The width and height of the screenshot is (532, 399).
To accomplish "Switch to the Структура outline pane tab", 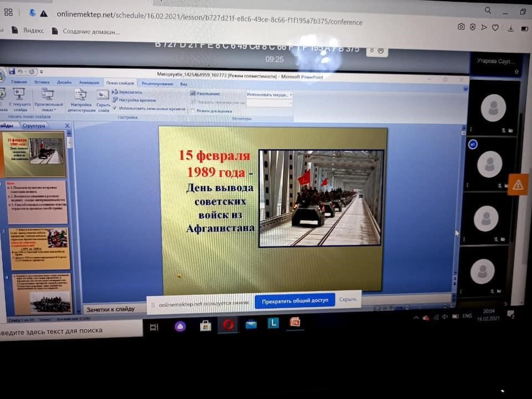I will 34,126.
